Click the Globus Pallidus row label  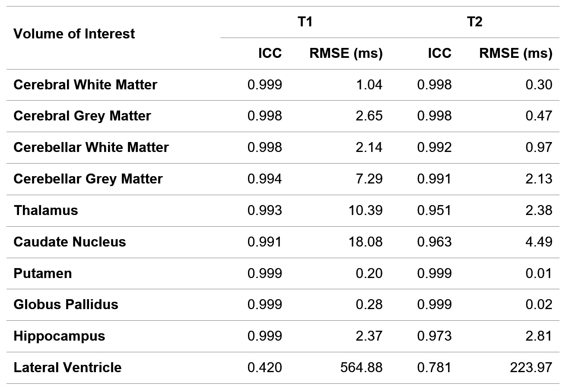click(66, 304)
